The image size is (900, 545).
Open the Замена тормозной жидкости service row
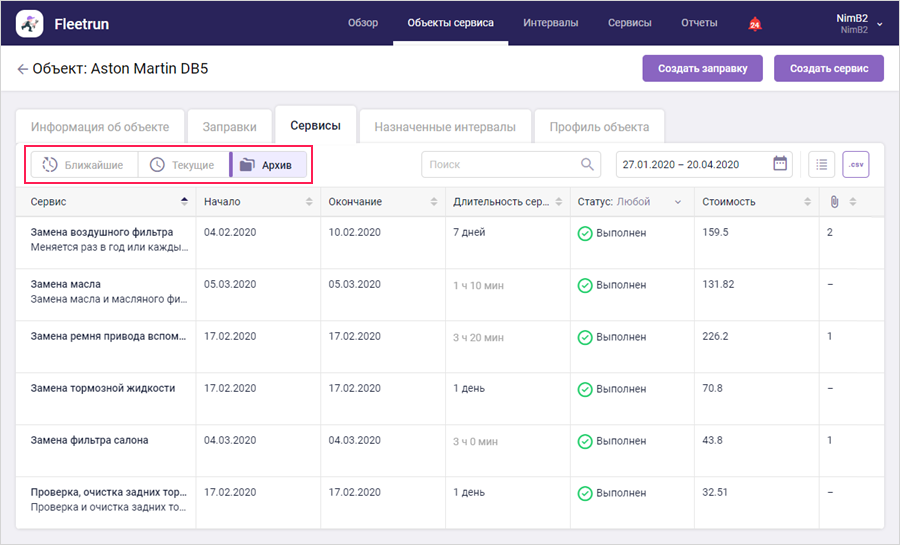pyautogui.click(x=449, y=399)
